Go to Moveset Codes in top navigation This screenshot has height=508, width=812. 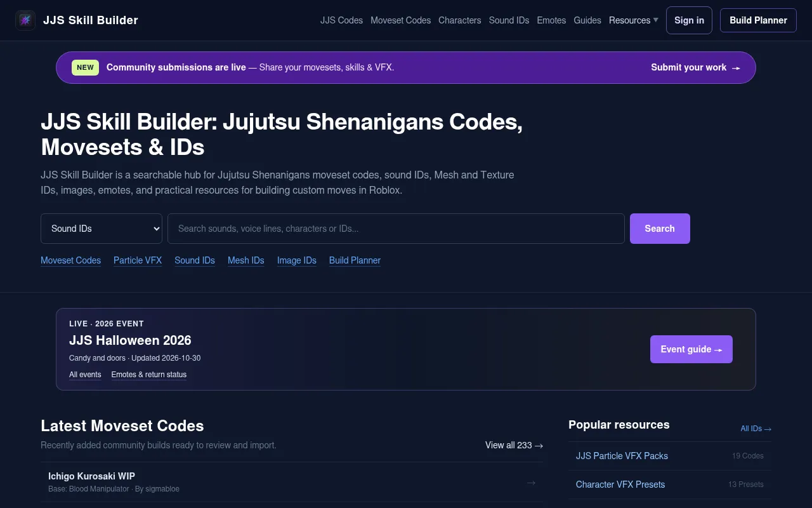(400, 20)
